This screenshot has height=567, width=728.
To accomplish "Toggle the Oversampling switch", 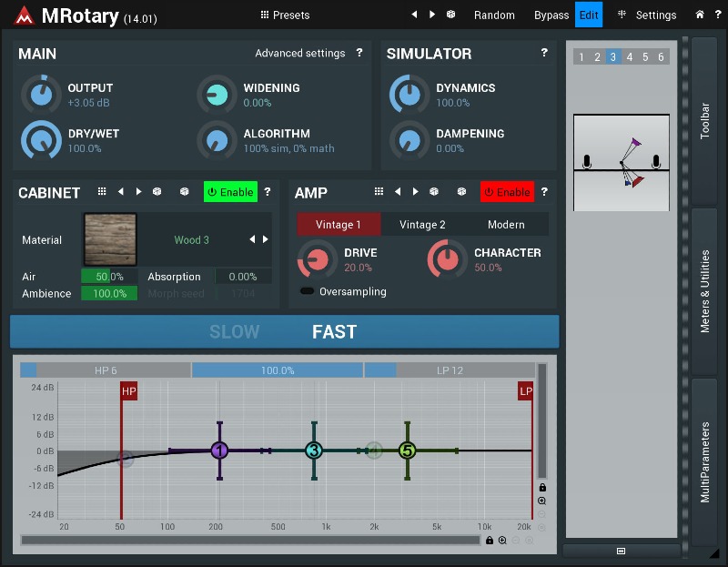I will tap(307, 291).
